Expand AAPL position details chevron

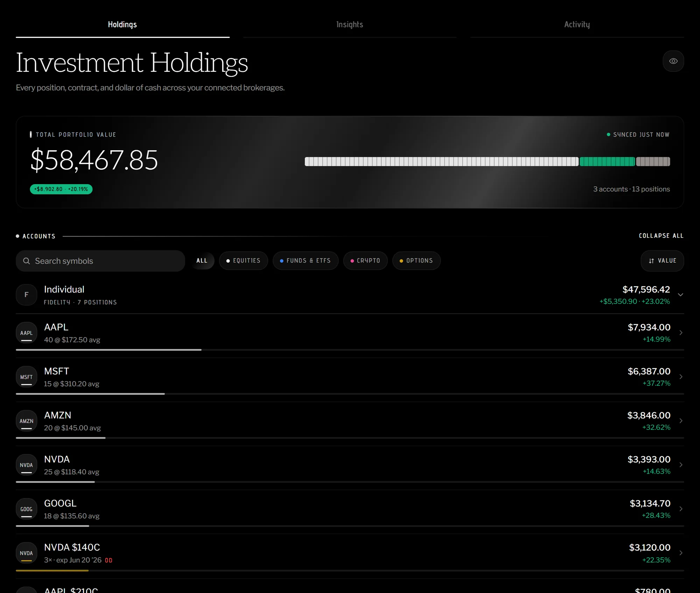pyautogui.click(x=681, y=333)
